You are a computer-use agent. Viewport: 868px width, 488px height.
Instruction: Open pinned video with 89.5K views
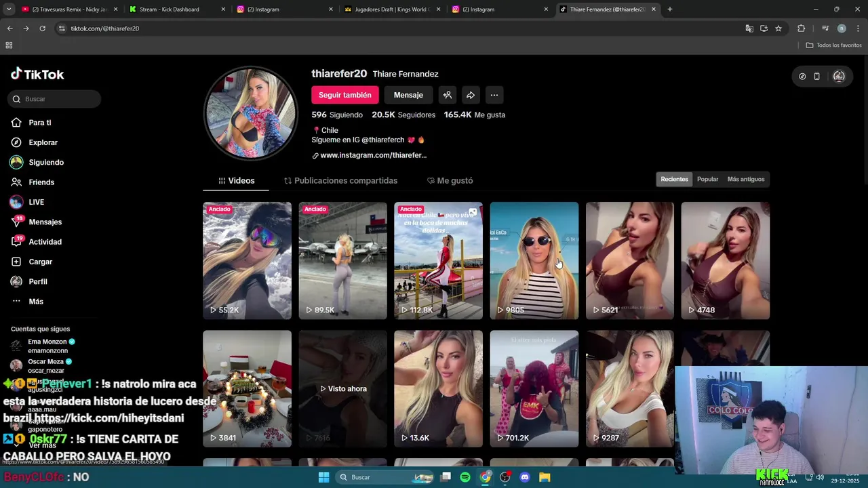click(x=342, y=260)
